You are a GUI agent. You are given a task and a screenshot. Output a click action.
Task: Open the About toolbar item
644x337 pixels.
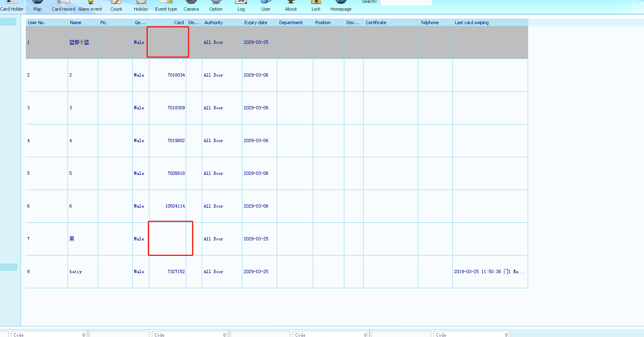pos(291,6)
